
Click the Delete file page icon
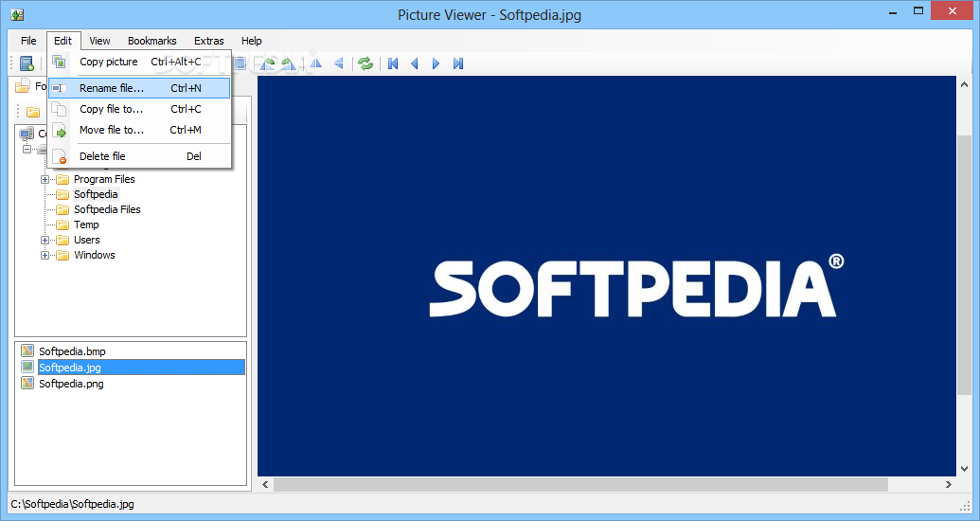[59, 156]
